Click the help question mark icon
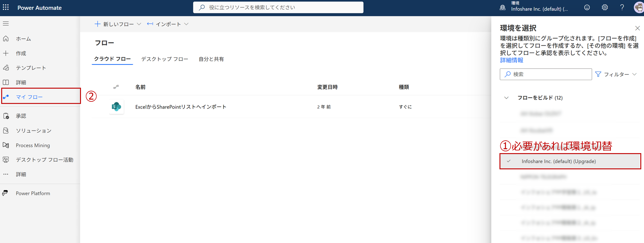 (622, 8)
